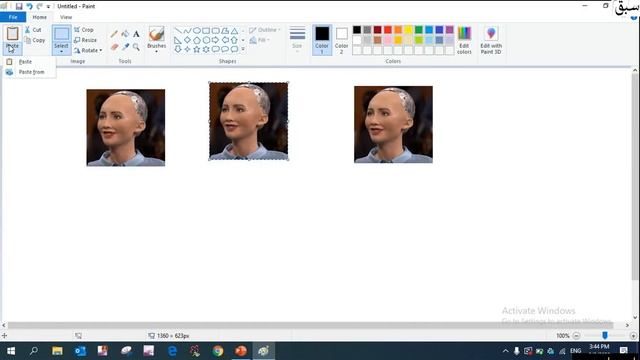640x360 pixels.
Task: Open the shape Outline dropdown
Action: point(264,30)
